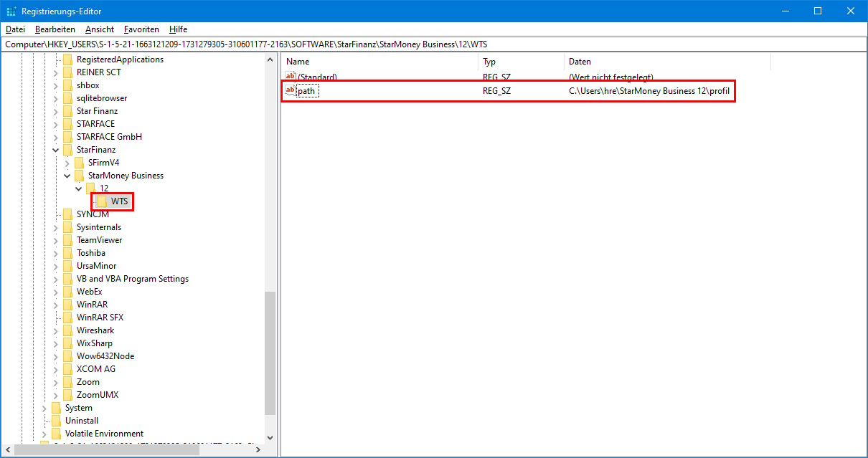The height and width of the screenshot is (458, 868).
Task: Maximize the Registrierungs-Editor window
Action: click(x=818, y=11)
